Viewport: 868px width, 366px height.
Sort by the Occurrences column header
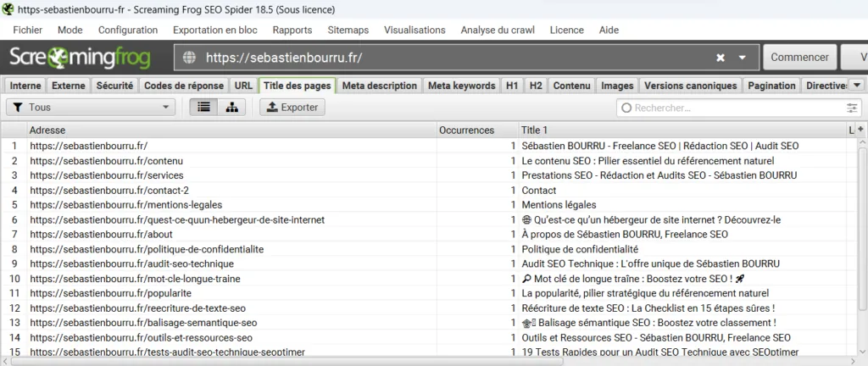click(x=478, y=130)
